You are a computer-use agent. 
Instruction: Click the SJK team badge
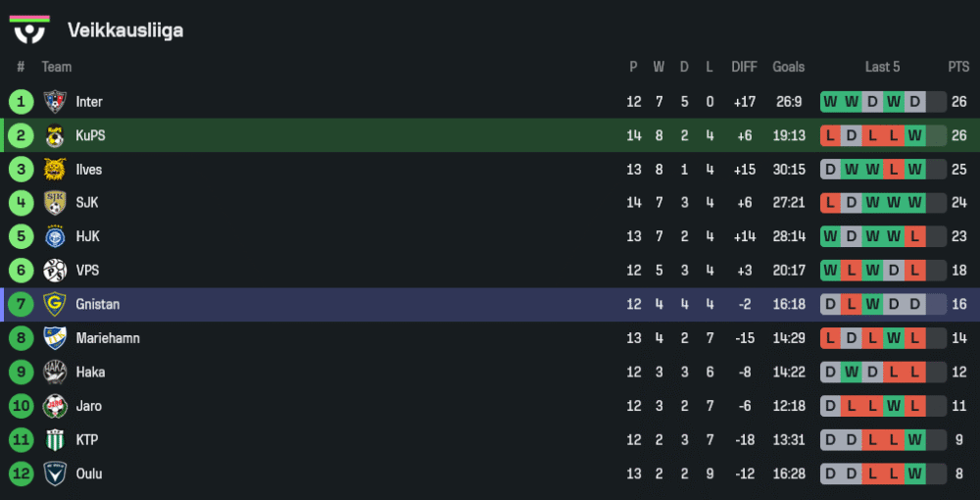point(54,203)
